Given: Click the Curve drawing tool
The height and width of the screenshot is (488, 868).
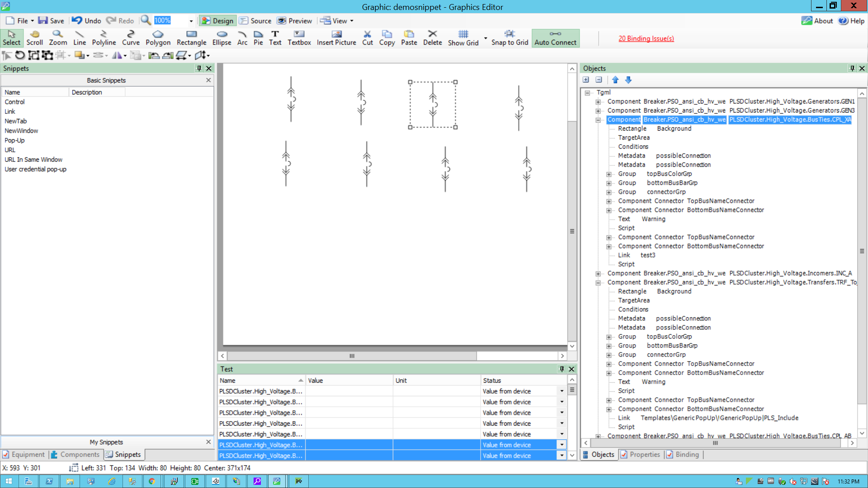Looking at the screenshot, I should (x=131, y=38).
